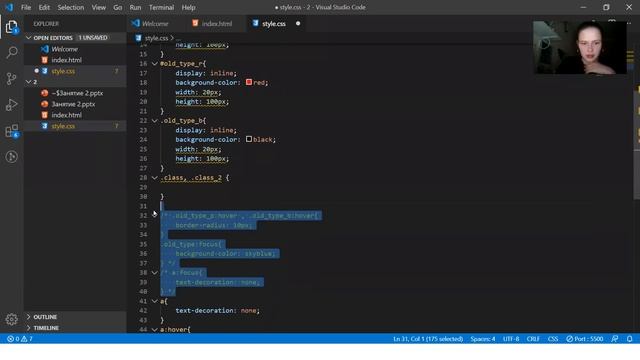Open the Manage gear settings icon
The image size is (640, 360).
click(11, 319)
